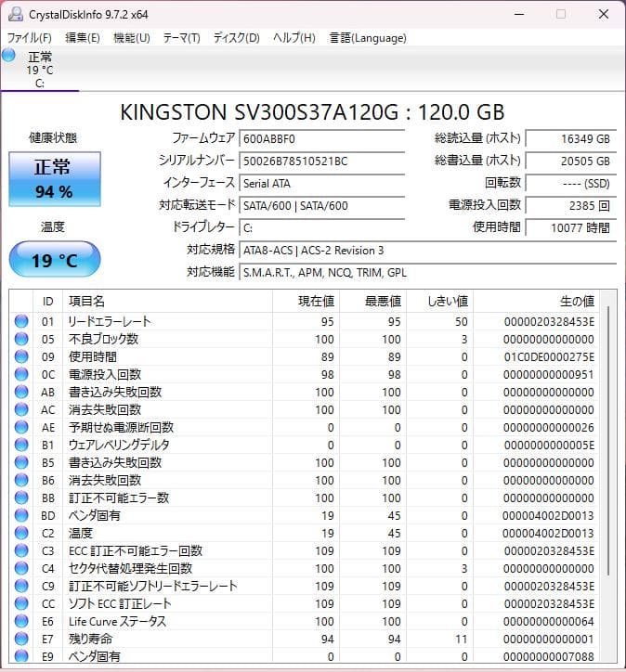Click features field S.M.A.R.T., APM, NCQ, TRIM, GPL
Image resolution: width=626 pixels, height=672 pixels.
click(427, 273)
